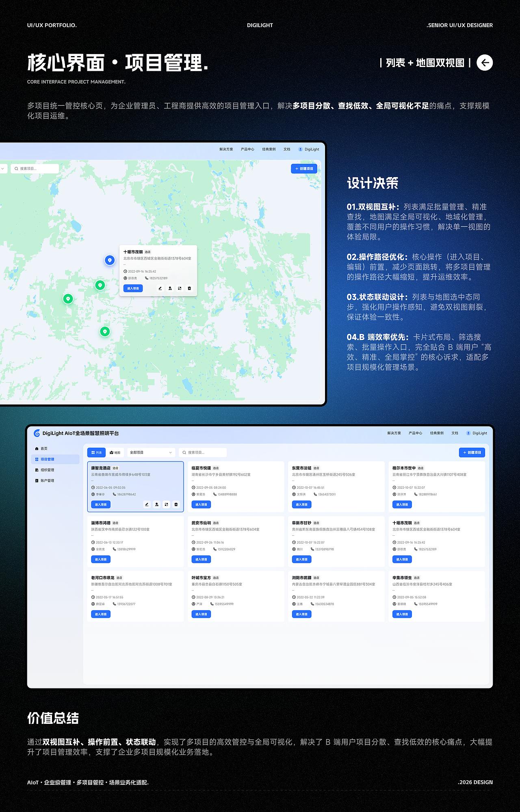This screenshot has height=812, width=520.
Task: Open 解决方案 in the list view top nav
Action: point(394,433)
